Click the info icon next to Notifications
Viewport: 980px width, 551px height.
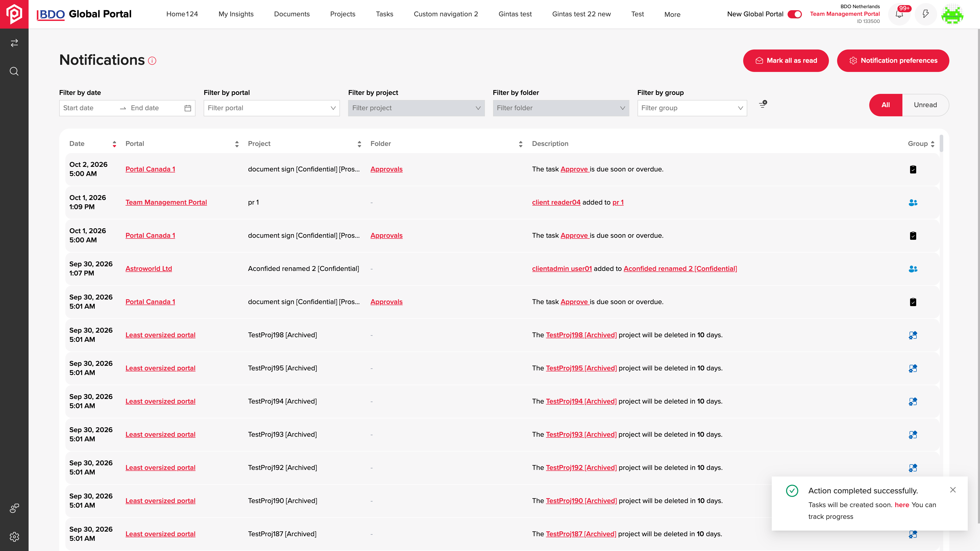152,61
